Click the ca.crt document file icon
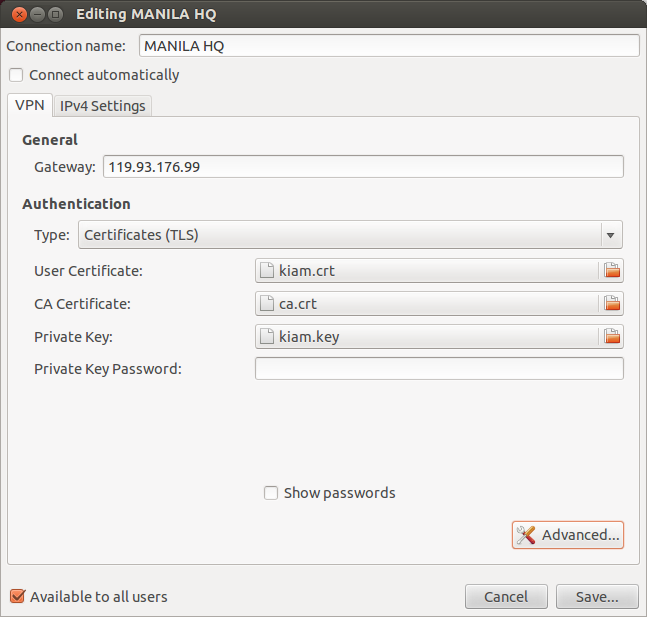The height and width of the screenshot is (617, 647). point(267,303)
